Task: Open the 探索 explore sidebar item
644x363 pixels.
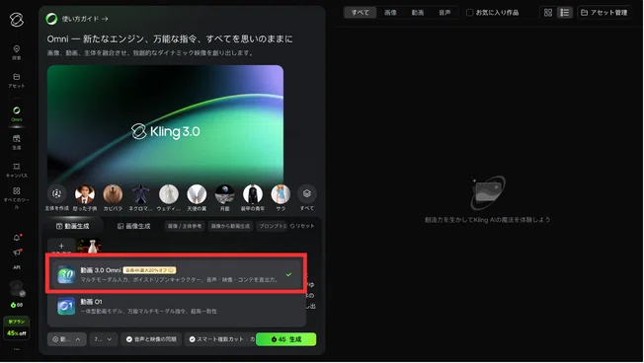Action: click(x=17, y=52)
